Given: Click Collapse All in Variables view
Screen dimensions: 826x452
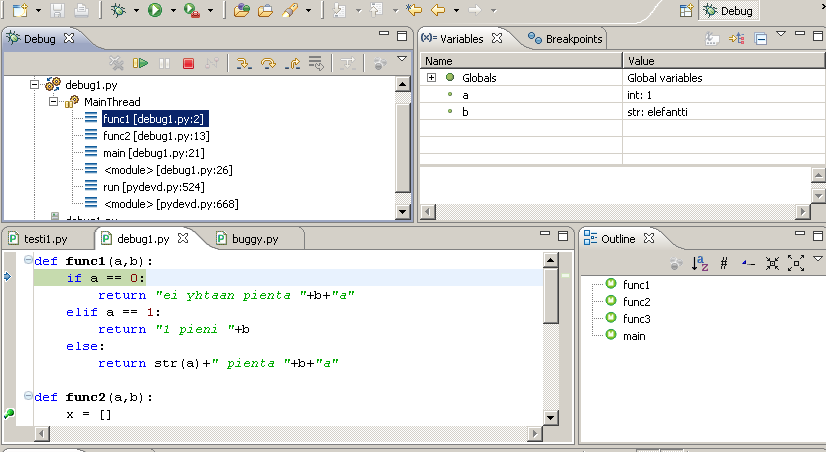Looking at the screenshot, I should tap(761, 39).
